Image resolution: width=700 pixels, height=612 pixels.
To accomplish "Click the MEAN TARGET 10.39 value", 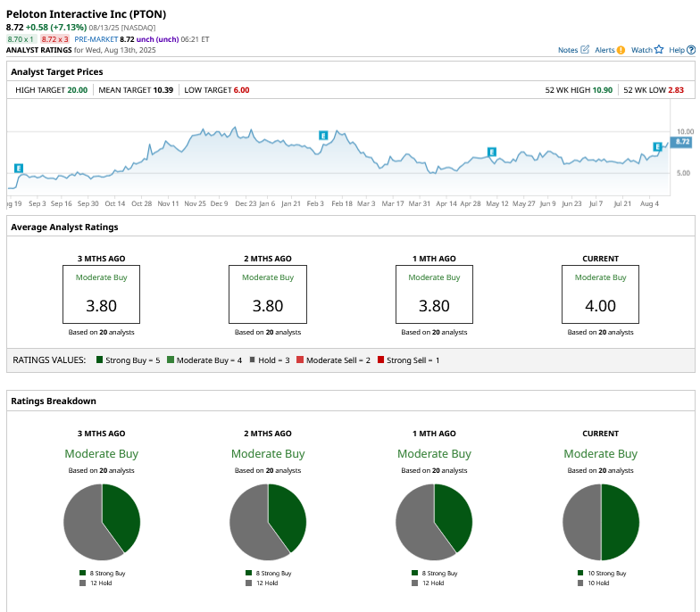I will click(x=162, y=90).
